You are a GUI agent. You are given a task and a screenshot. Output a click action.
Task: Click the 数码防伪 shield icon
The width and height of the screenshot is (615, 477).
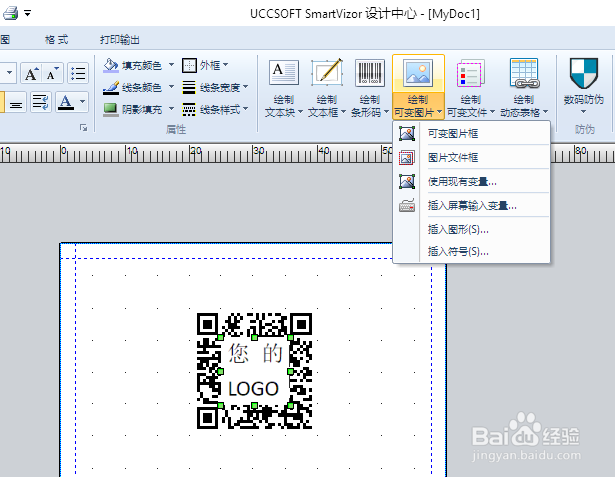point(584,73)
